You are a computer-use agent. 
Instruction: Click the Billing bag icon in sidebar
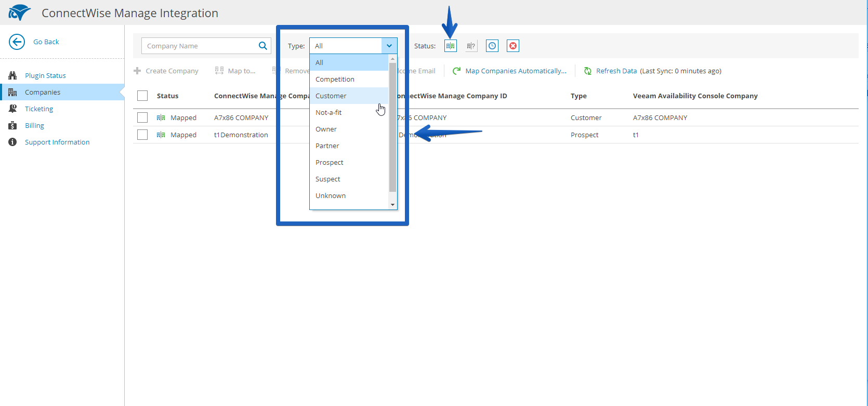[12, 125]
